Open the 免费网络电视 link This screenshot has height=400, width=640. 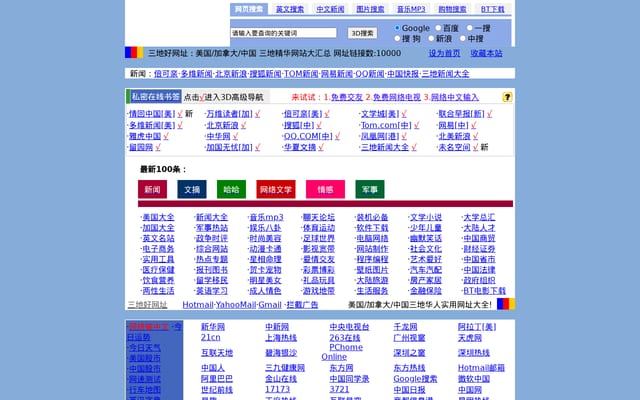point(397,97)
